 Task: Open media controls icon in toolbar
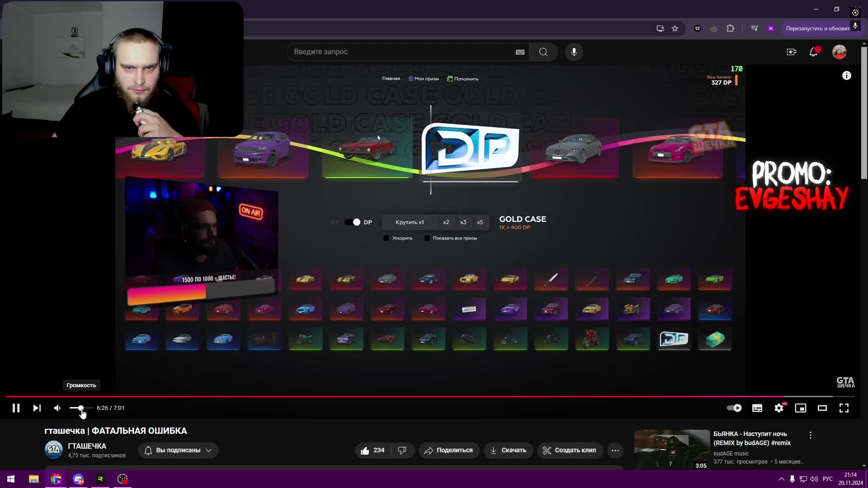coord(755,28)
